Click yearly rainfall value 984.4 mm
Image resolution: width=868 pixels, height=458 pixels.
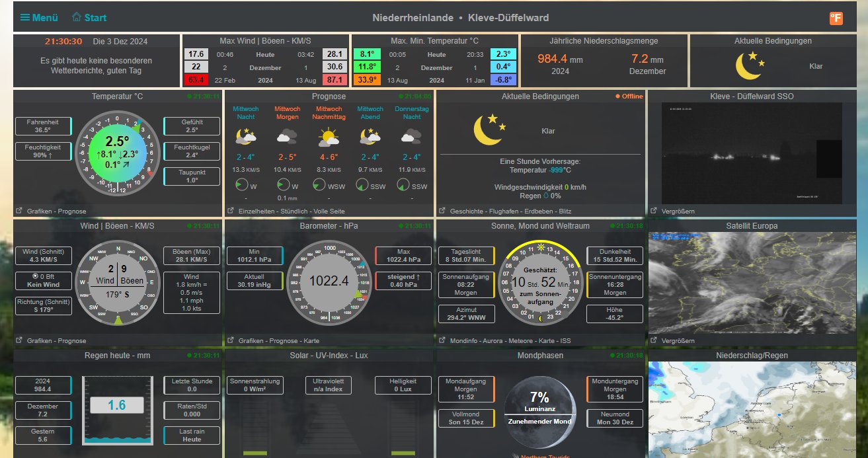pos(560,59)
